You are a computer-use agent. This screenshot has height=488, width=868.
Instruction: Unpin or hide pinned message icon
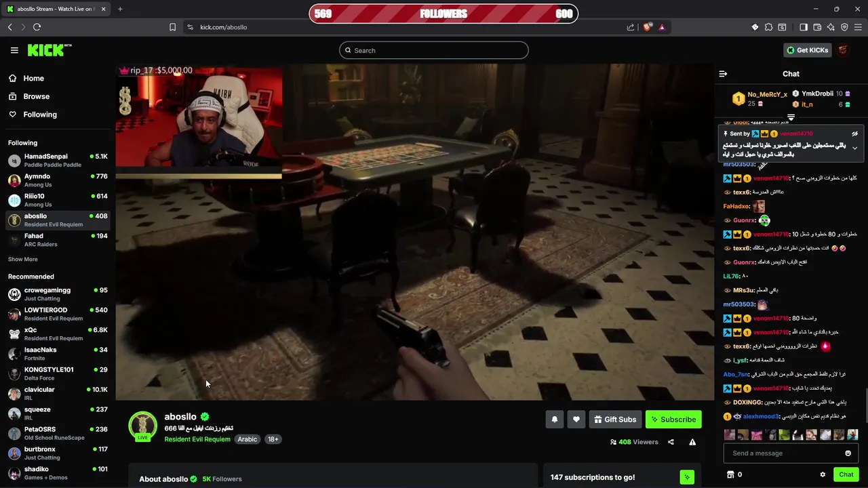pos(854,134)
